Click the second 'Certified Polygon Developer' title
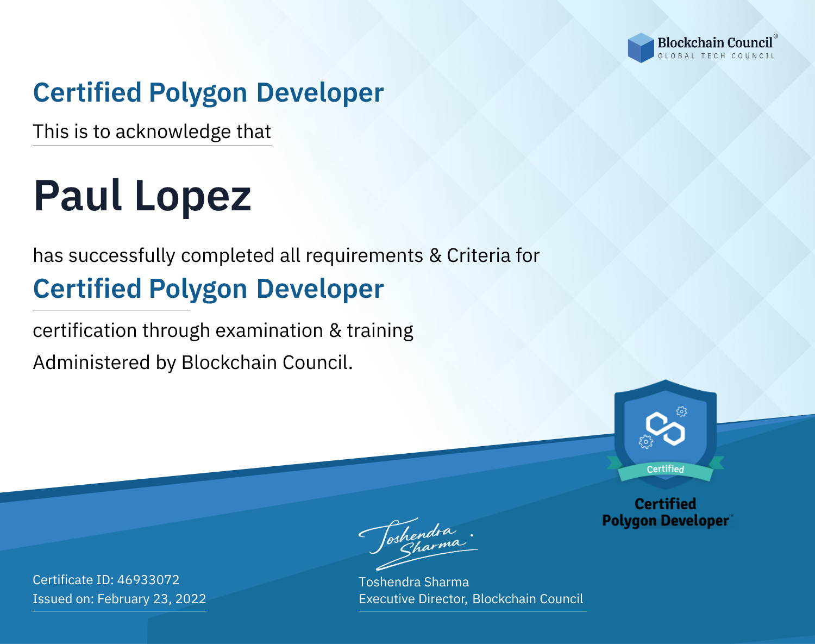Image resolution: width=815 pixels, height=644 pixels. [209, 289]
